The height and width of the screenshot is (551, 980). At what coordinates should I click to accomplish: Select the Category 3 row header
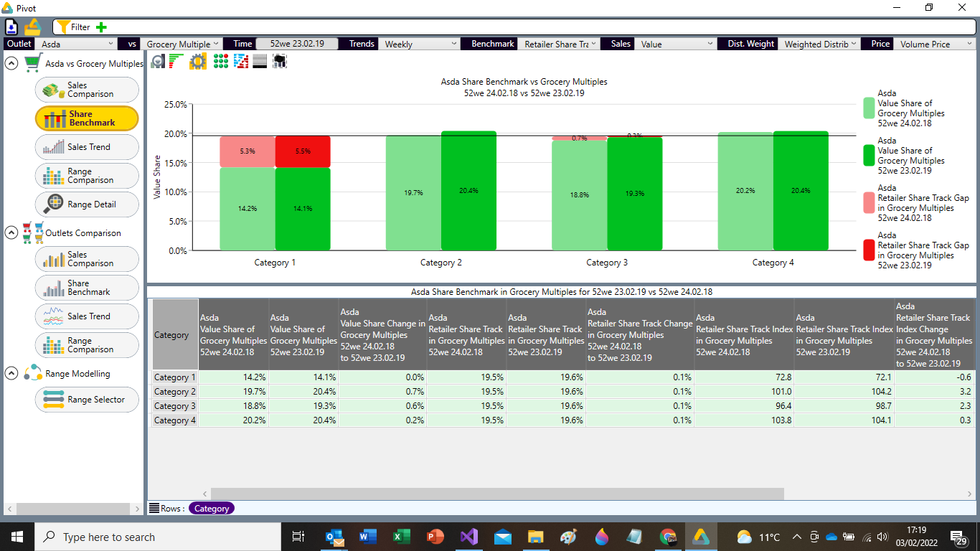[174, 406]
